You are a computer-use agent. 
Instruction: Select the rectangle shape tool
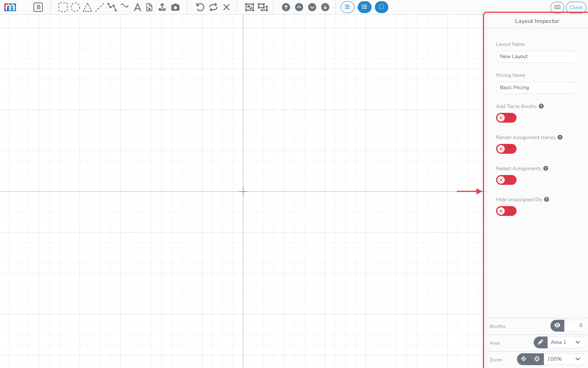pyautogui.click(x=63, y=7)
